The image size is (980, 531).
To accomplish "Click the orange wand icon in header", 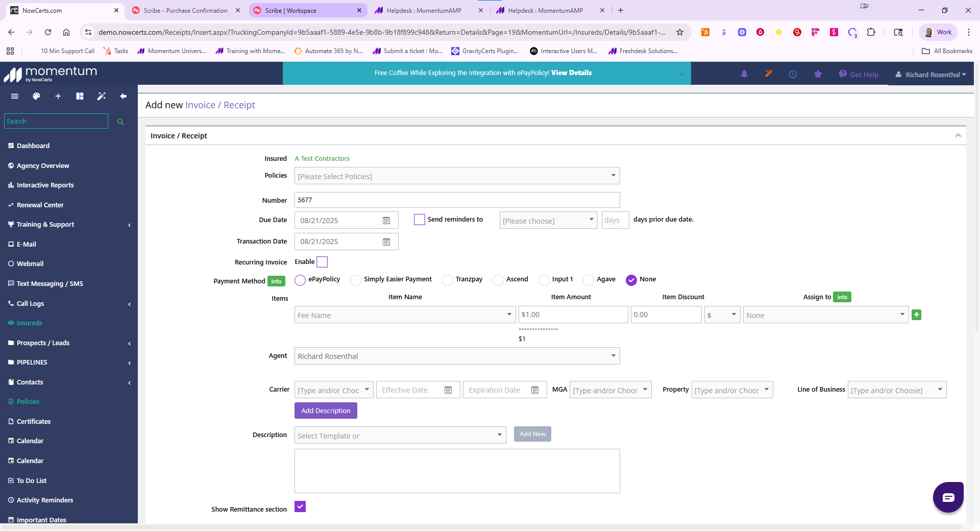I will pyautogui.click(x=769, y=74).
